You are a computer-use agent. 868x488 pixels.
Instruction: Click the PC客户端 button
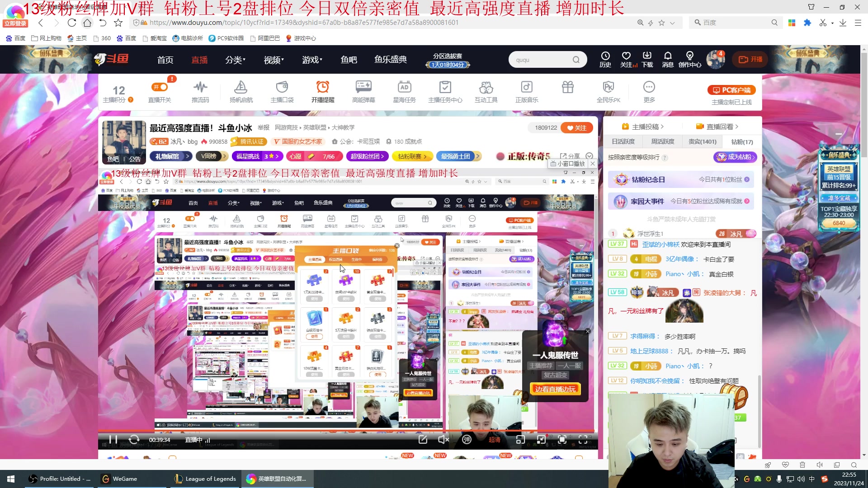(x=731, y=90)
